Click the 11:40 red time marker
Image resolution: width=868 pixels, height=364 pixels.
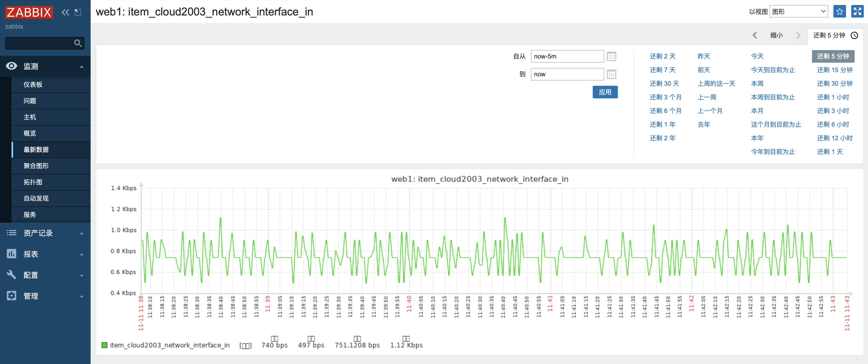point(409,304)
